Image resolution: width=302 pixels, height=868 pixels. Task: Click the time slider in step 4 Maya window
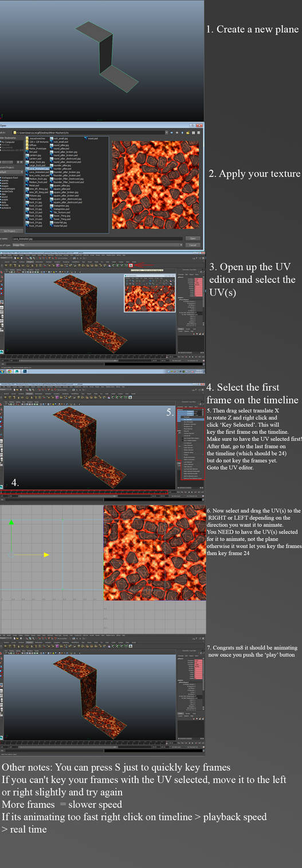(x=84, y=492)
